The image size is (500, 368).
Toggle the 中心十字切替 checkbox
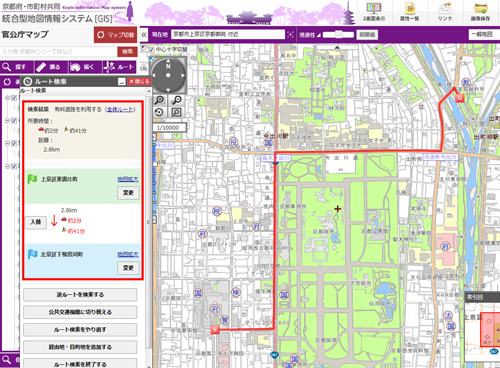coord(152,49)
